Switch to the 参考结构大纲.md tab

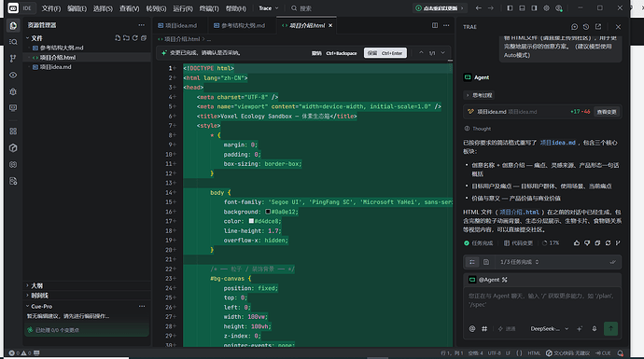coord(243,25)
